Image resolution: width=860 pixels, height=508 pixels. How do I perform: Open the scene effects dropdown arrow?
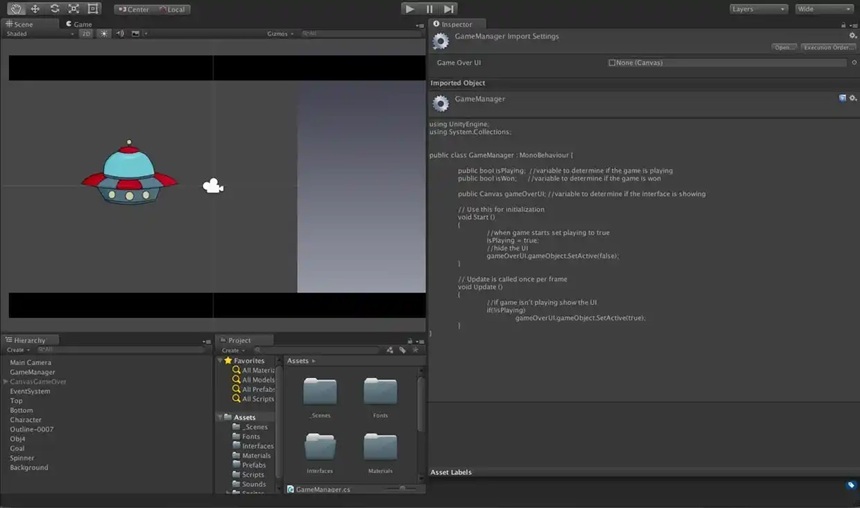pyautogui.click(x=146, y=33)
